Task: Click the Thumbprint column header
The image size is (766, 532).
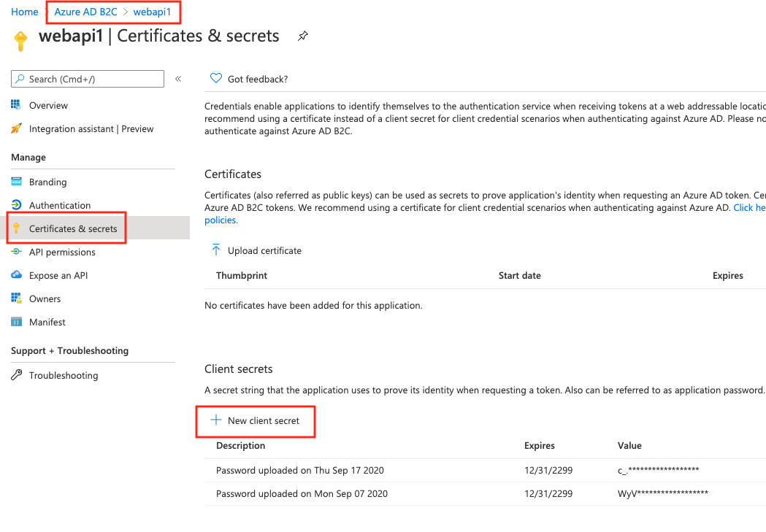Action: [241, 275]
